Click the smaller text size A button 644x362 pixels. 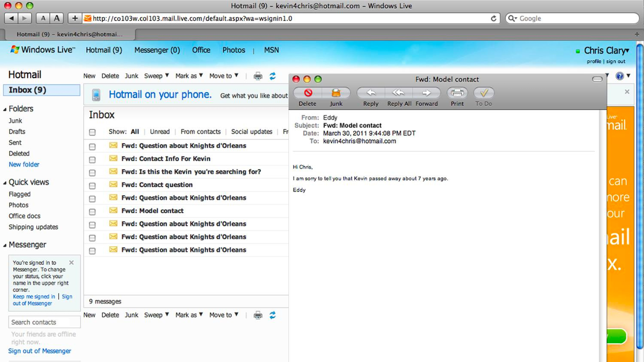[43, 18]
